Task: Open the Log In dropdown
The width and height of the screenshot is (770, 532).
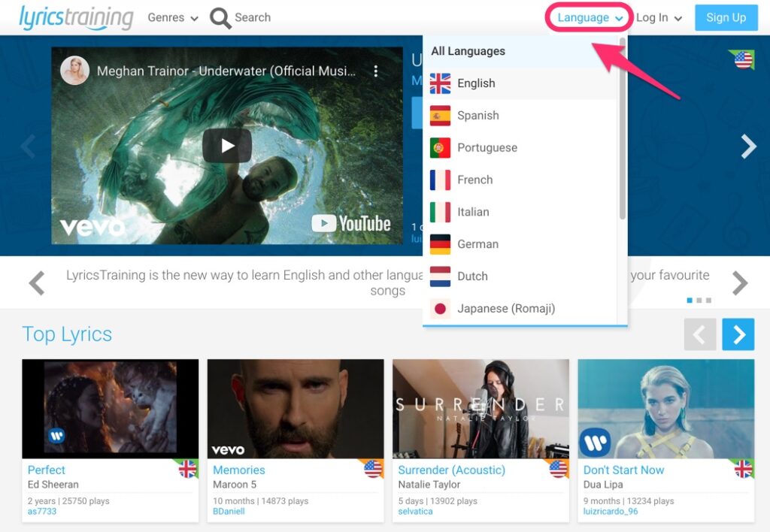Action: (659, 17)
